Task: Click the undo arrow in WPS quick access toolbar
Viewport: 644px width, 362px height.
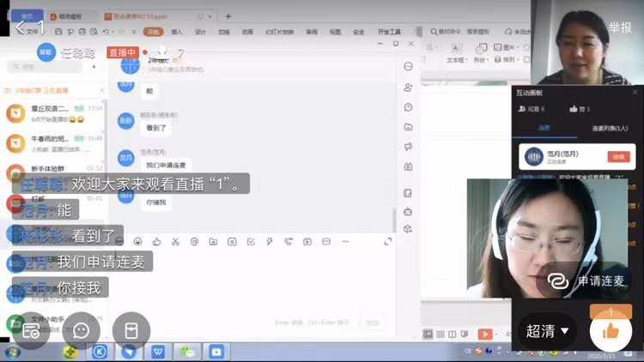Action: click(x=106, y=32)
